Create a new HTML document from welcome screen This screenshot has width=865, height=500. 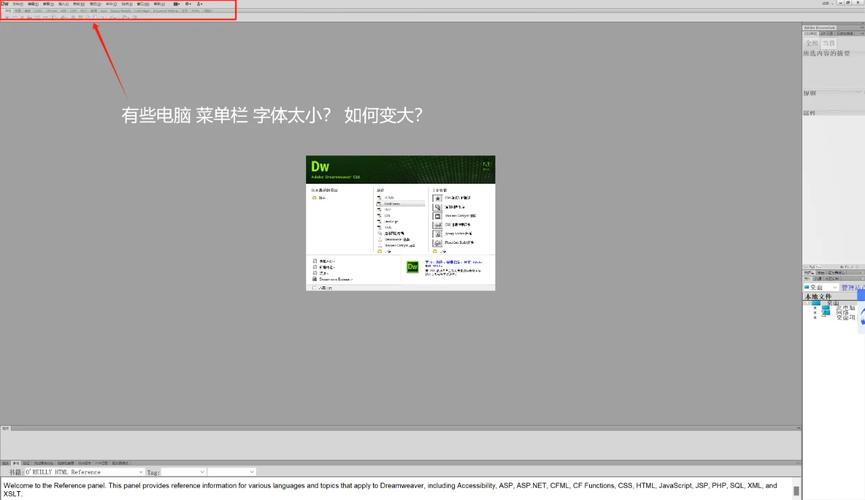click(x=389, y=198)
